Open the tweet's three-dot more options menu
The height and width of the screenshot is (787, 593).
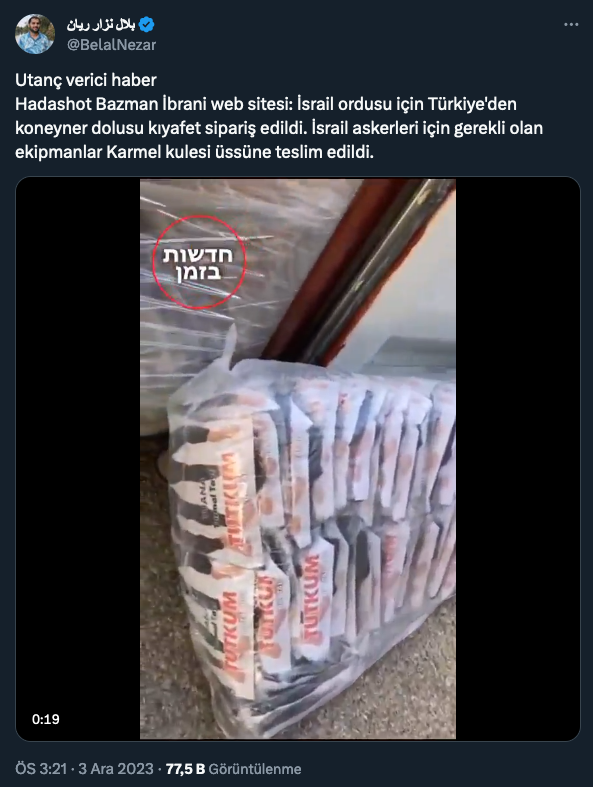coord(571,25)
